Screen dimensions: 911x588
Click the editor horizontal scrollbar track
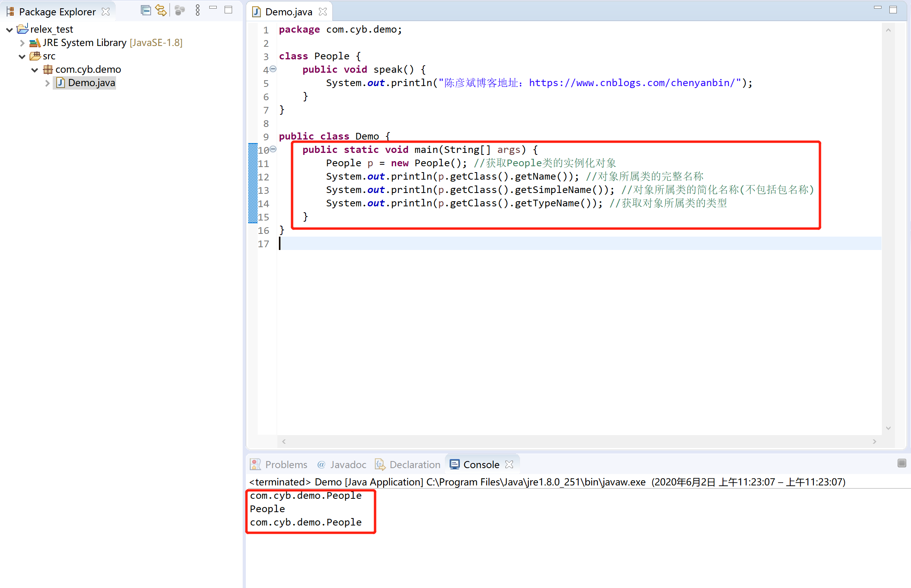578,441
